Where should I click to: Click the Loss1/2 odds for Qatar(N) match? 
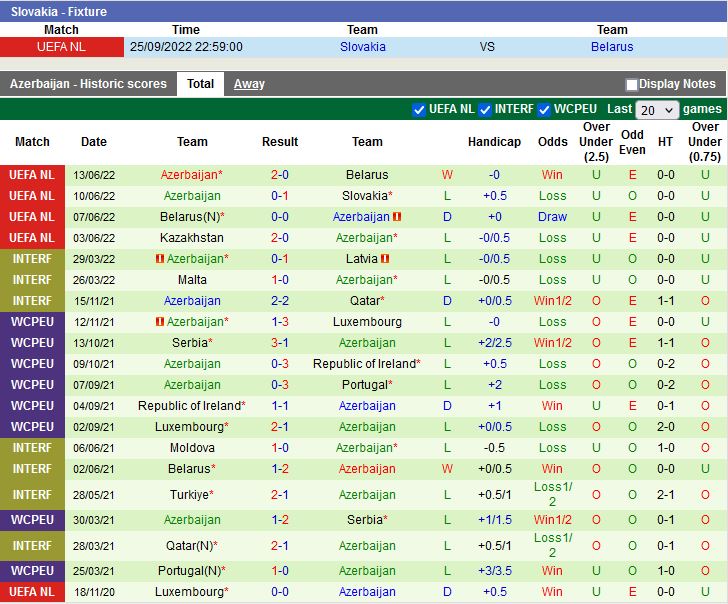(x=552, y=546)
